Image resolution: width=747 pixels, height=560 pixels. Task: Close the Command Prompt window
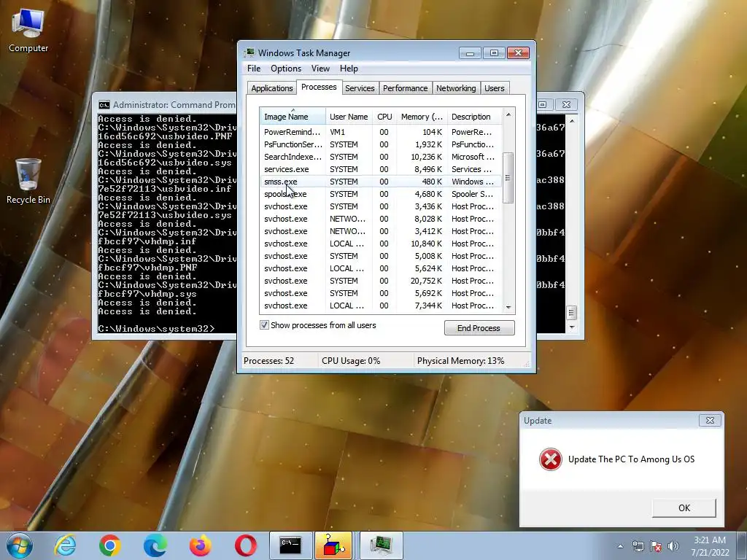point(566,104)
